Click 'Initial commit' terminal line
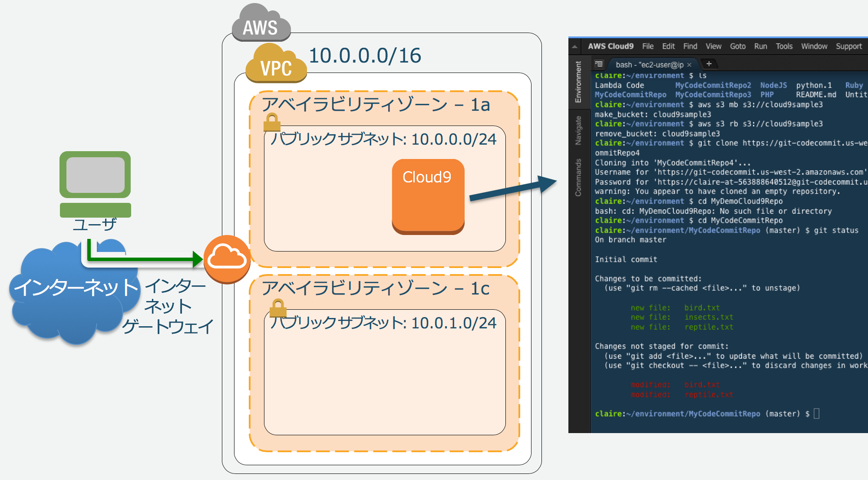The width and height of the screenshot is (868, 480). point(626,259)
